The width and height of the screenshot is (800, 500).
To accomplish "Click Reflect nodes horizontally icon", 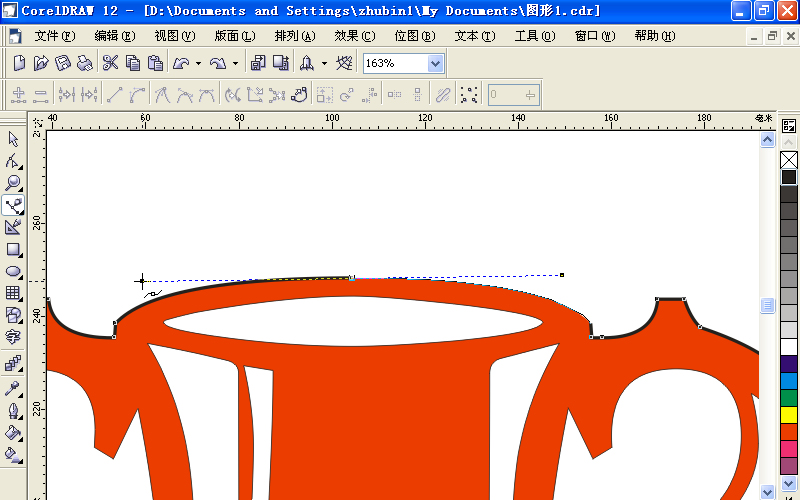I will coord(394,95).
